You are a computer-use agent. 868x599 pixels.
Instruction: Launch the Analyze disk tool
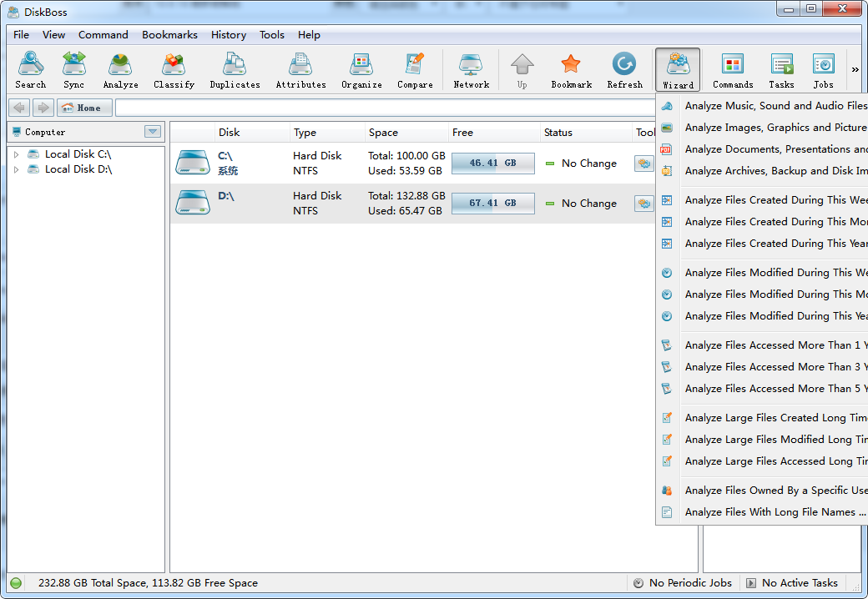click(120, 70)
